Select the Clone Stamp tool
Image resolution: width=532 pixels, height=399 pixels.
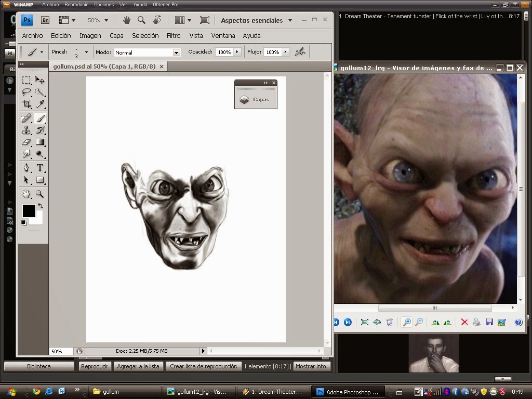click(x=26, y=130)
